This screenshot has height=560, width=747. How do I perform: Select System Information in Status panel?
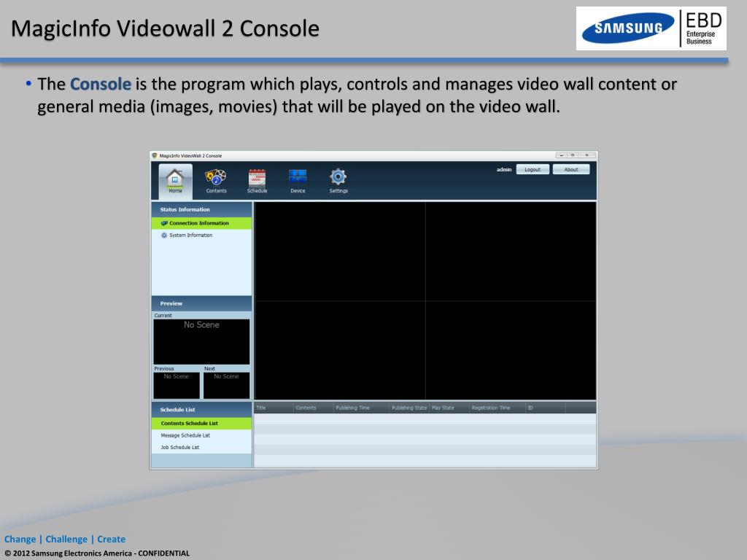click(x=201, y=236)
